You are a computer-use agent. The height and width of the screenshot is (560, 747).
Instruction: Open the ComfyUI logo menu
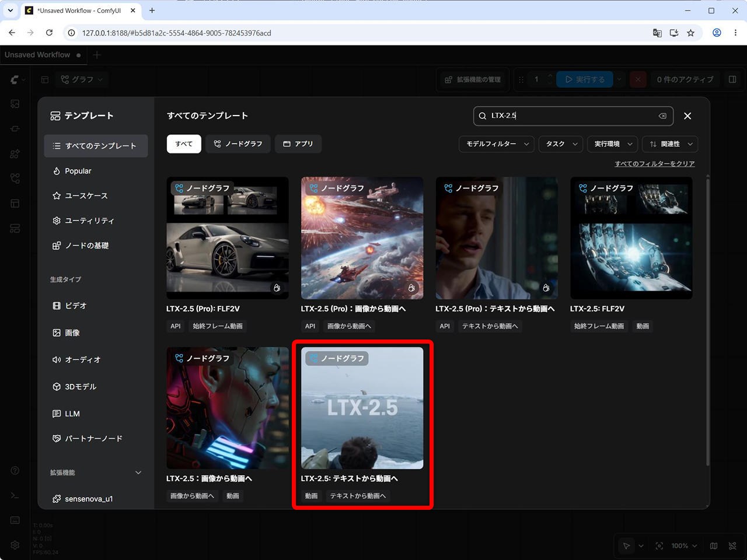(x=18, y=79)
